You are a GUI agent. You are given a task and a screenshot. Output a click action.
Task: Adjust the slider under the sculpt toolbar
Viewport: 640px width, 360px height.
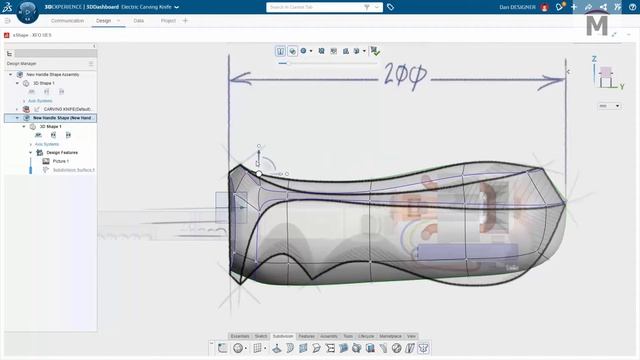click(x=288, y=63)
